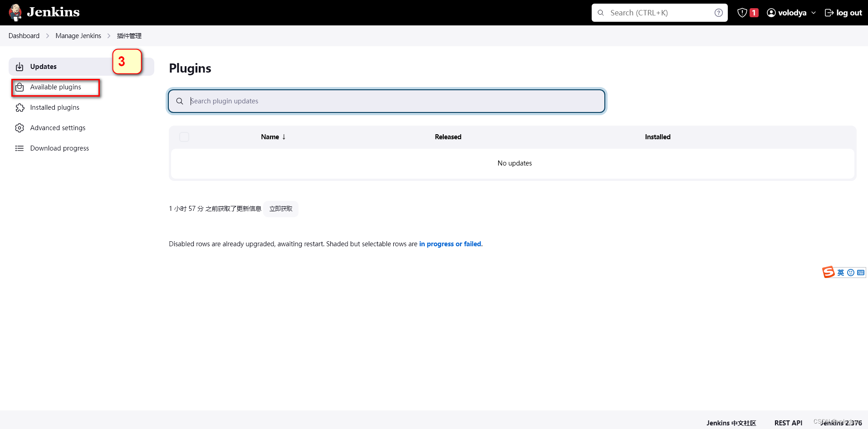Toggle the 英 language mode in IME bar
Screen dimensions: 868x429
[x=841, y=273]
